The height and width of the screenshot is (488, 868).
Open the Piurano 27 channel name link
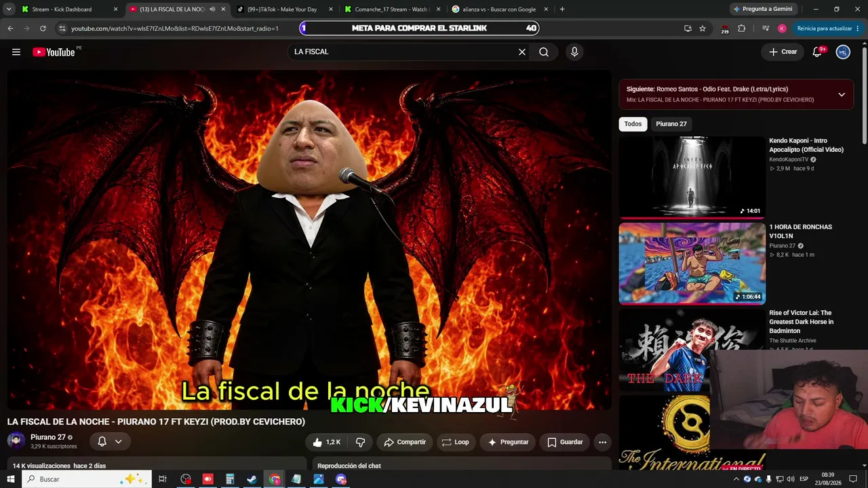(x=47, y=437)
